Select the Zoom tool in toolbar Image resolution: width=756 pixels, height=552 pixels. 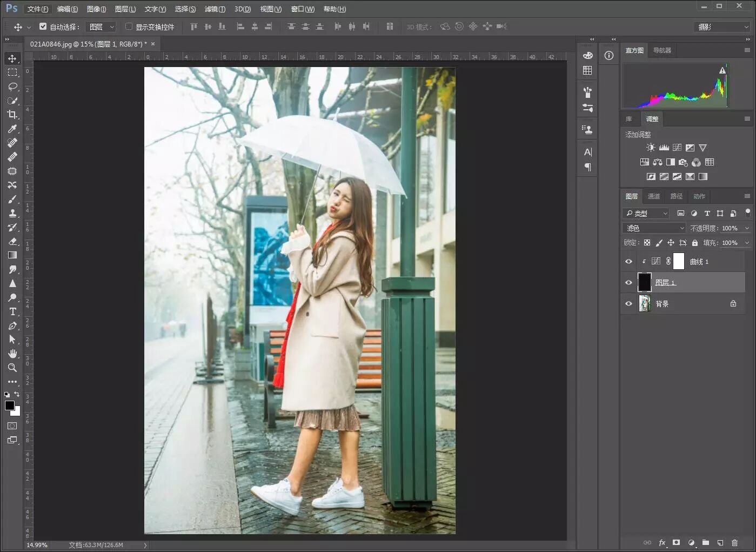12,368
